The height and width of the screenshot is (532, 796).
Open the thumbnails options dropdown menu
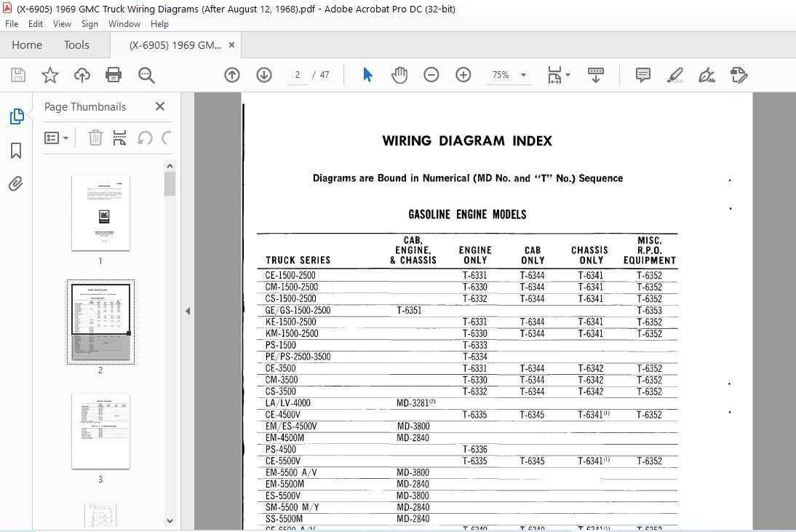[56, 138]
